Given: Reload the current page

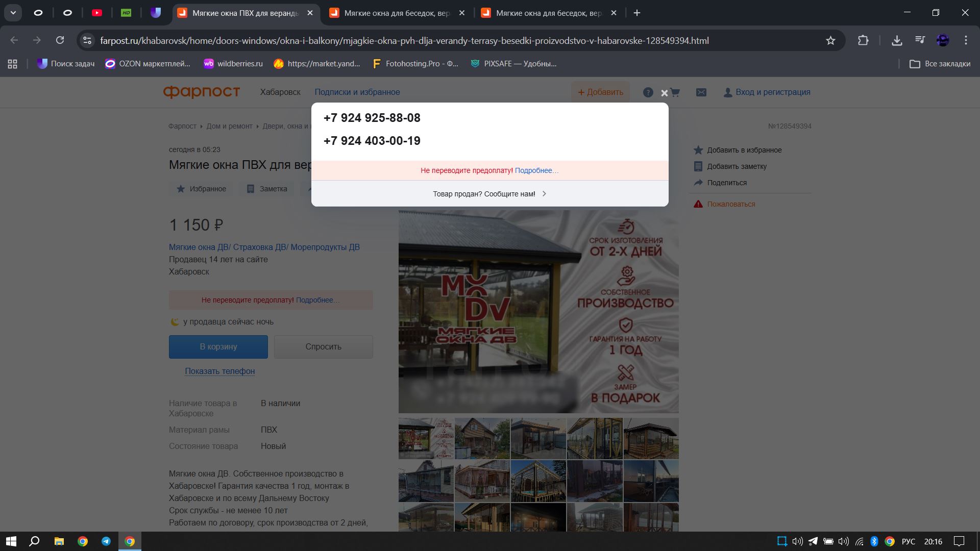Looking at the screenshot, I should (60, 40).
